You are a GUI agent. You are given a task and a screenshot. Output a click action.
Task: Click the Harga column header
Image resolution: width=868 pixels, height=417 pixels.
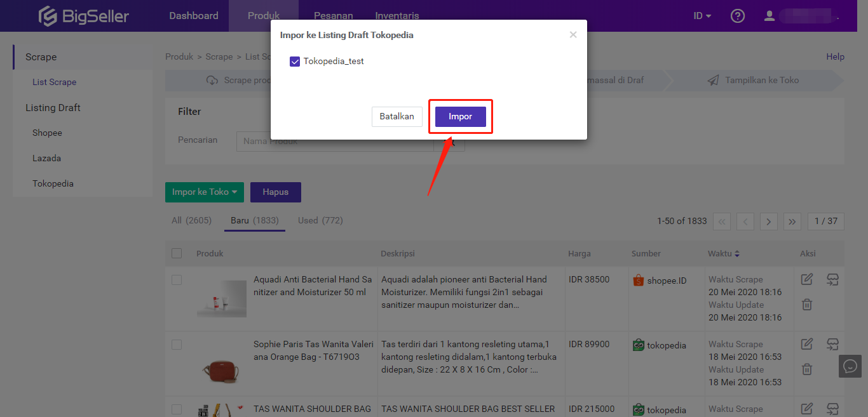tap(580, 254)
